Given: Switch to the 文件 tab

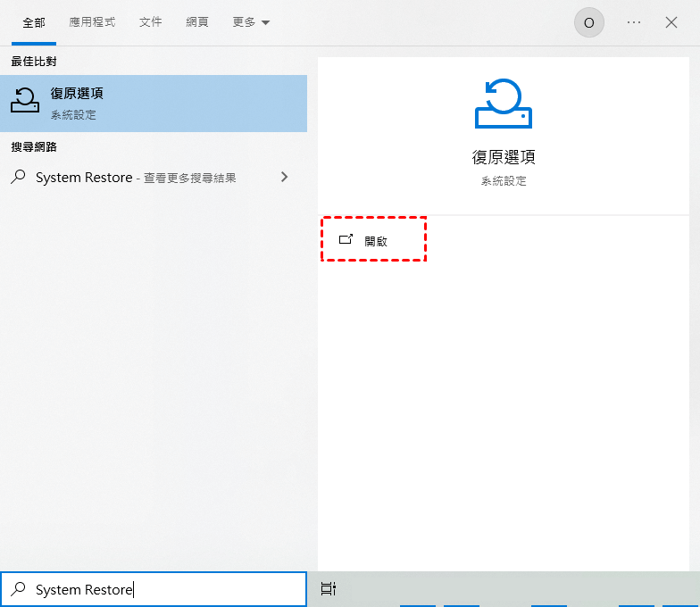Looking at the screenshot, I should [150, 21].
